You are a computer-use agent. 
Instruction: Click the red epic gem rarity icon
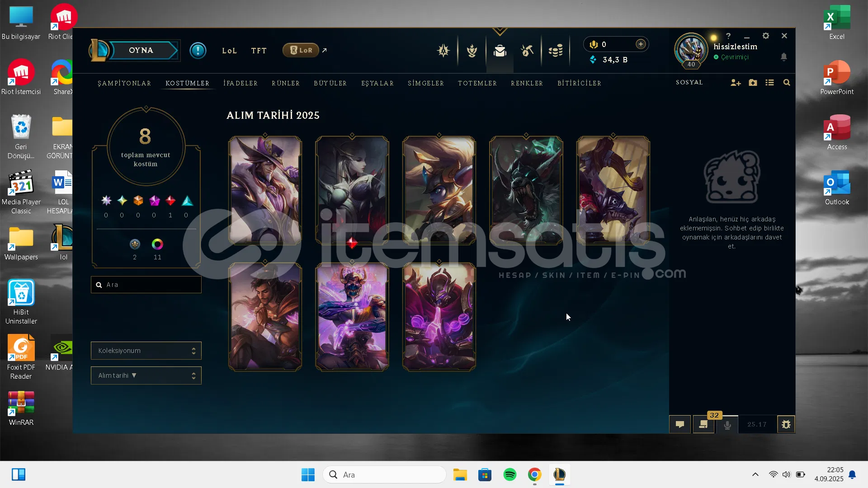[170, 201]
